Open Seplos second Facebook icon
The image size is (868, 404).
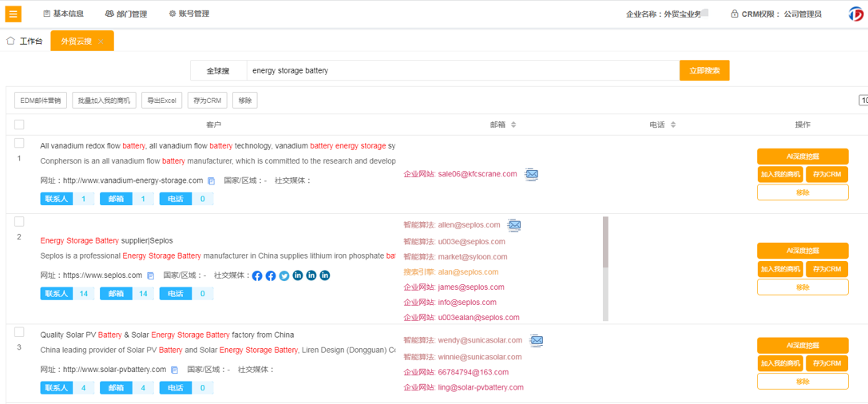(x=271, y=275)
